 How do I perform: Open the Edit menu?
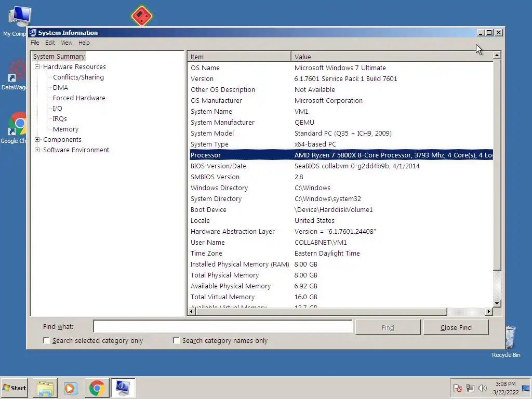click(50, 43)
